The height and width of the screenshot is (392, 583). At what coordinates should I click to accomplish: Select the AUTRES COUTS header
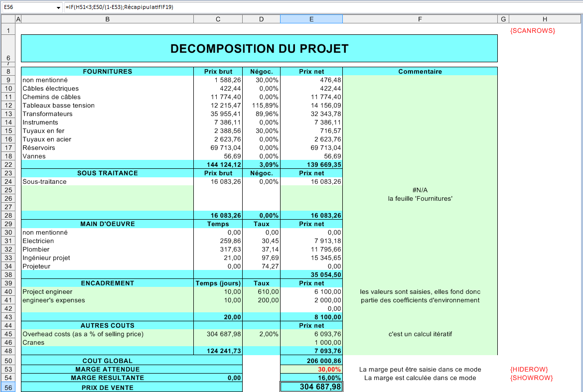[x=108, y=325]
